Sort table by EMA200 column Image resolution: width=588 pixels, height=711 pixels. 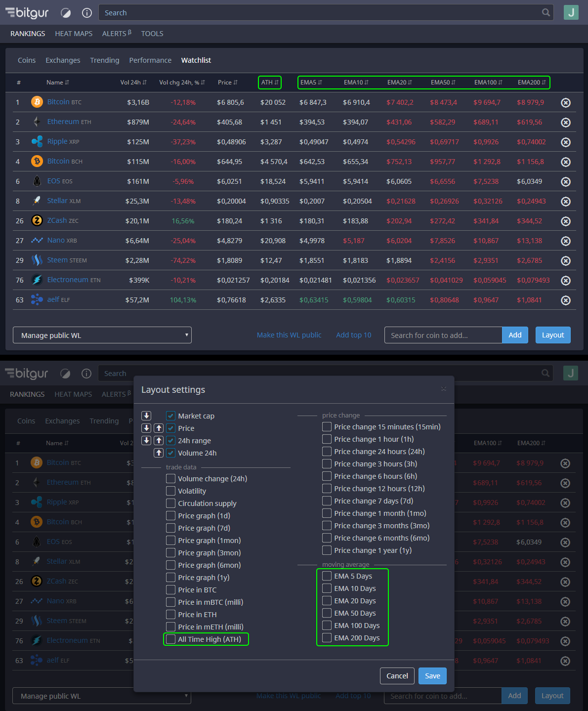tap(532, 83)
